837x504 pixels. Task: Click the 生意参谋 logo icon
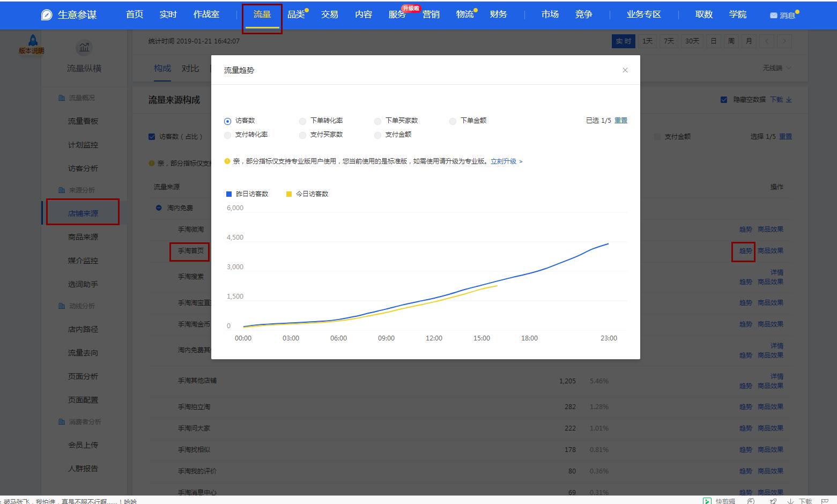pyautogui.click(x=46, y=14)
